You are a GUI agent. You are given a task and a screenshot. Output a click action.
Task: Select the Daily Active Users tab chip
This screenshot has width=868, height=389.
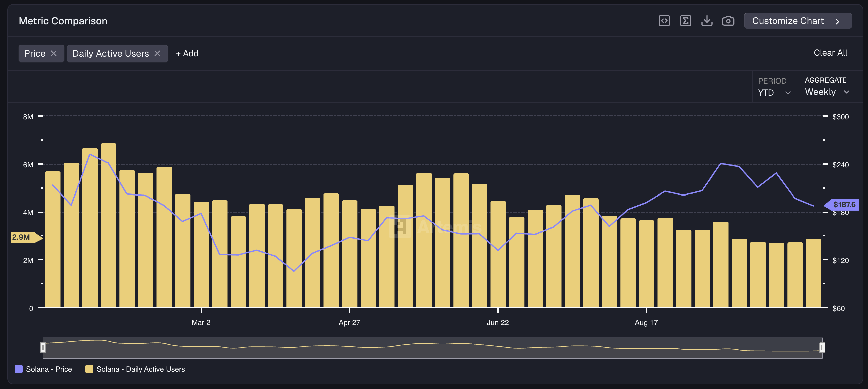(x=111, y=53)
